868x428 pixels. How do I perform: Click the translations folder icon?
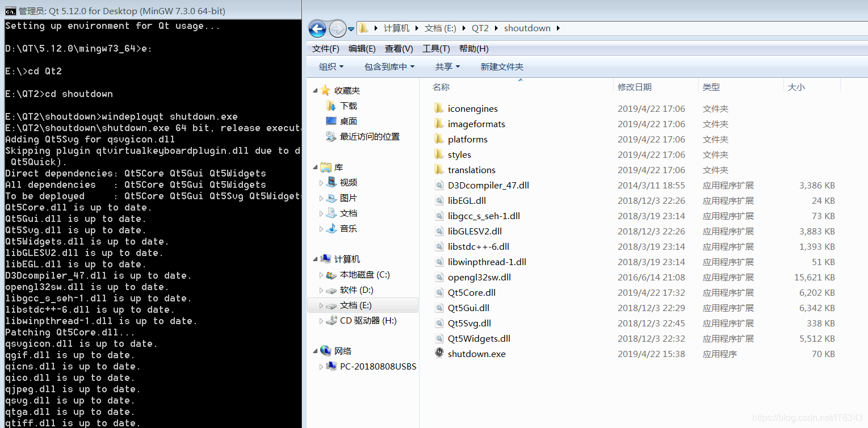pos(438,170)
